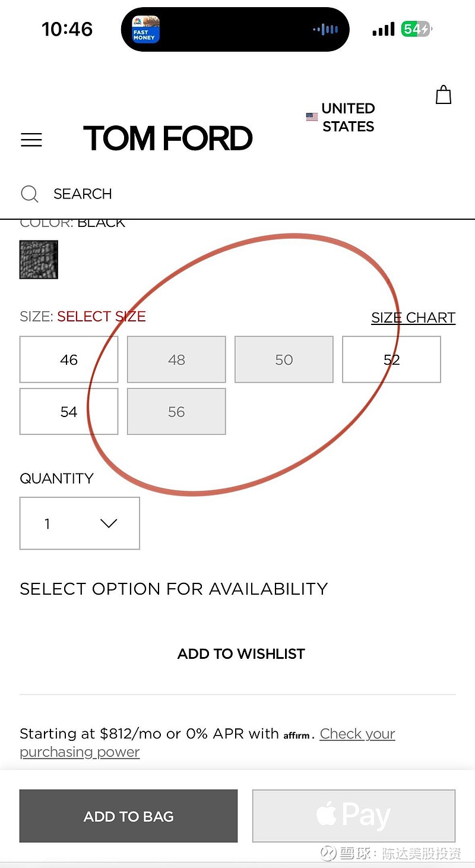The height and width of the screenshot is (868, 475).
Task: Tap the audio waveform indicator
Action: pos(326,29)
